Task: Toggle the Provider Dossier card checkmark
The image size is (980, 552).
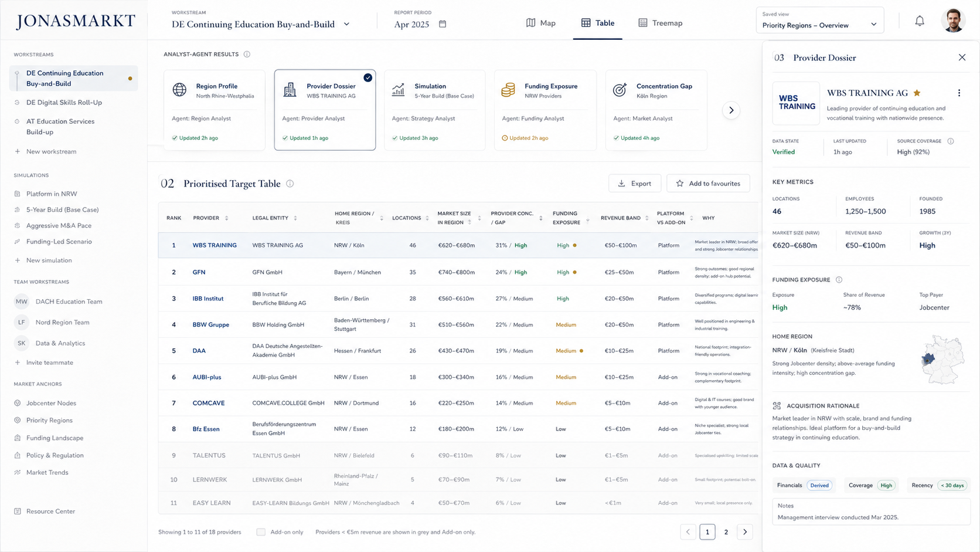Action: coord(367,77)
